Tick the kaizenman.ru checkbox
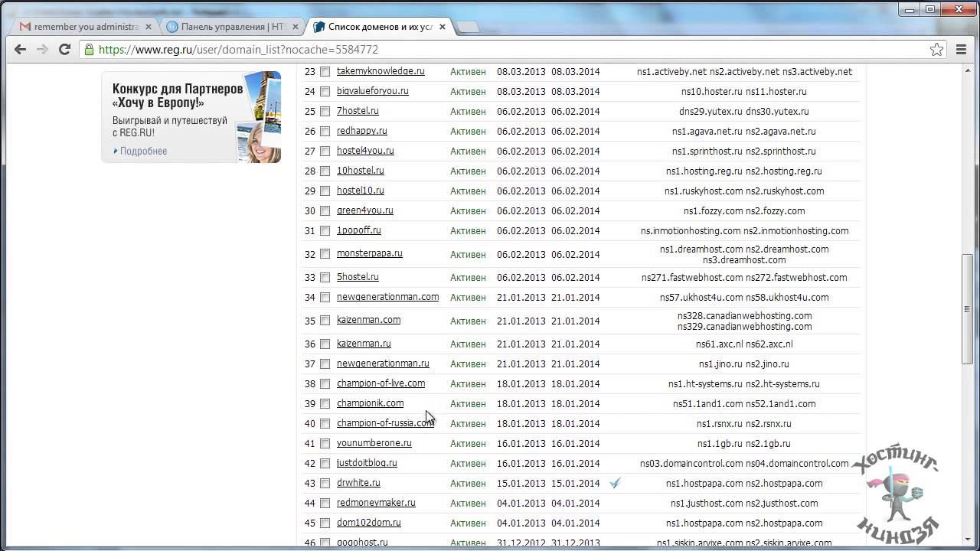The height and width of the screenshot is (551, 980). pos(325,344)
